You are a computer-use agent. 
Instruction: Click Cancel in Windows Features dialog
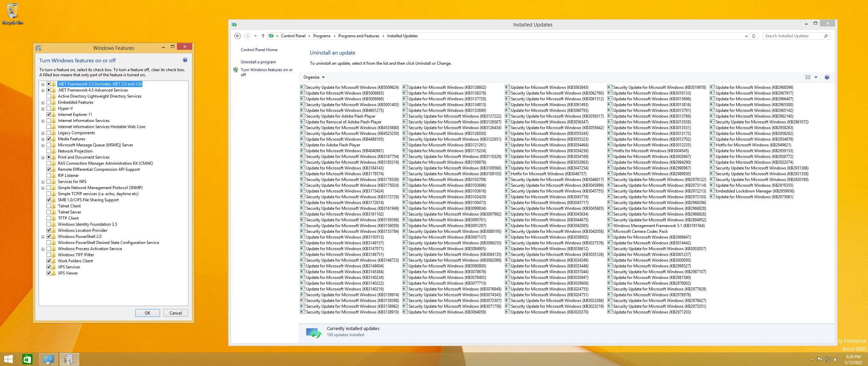tap(176, 313)
